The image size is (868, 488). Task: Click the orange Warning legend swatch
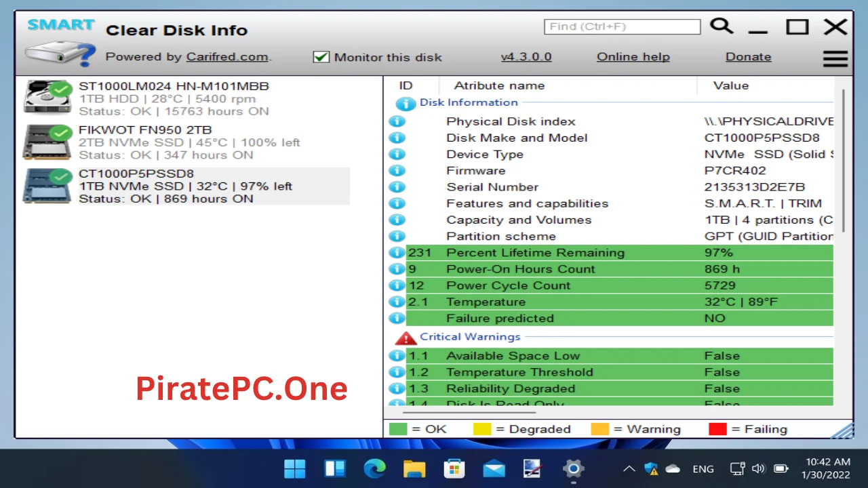point(599,429)
